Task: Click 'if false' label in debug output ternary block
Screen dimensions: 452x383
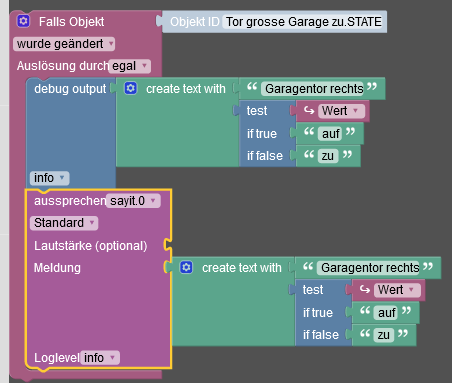Action: pyautogui.click(x=265, y=156)
